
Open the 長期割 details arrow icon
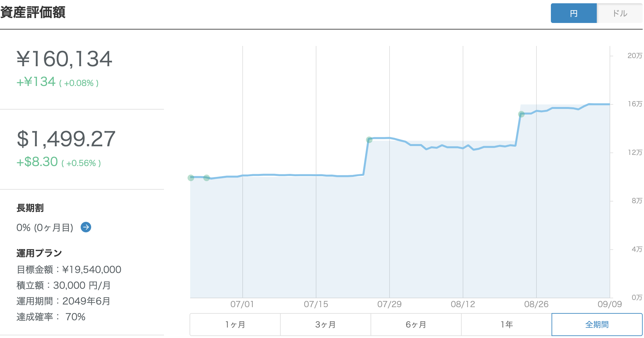click(86, 227)
